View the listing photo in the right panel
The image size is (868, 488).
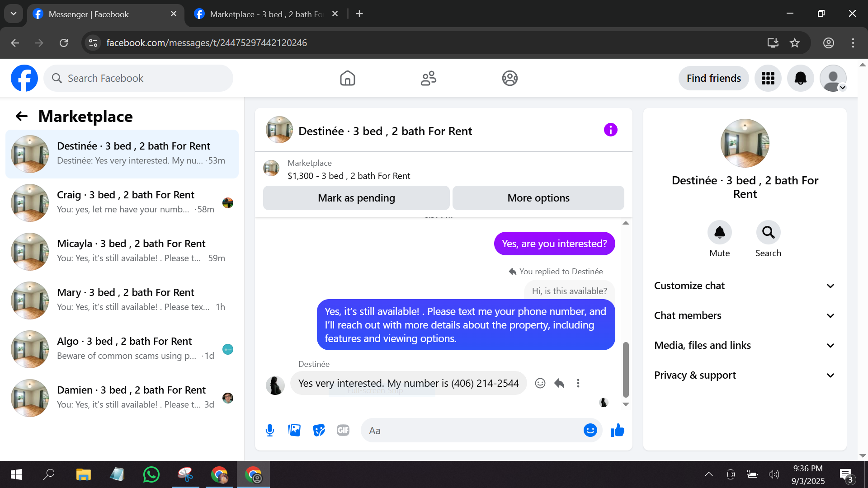click(x=745, y=143)
